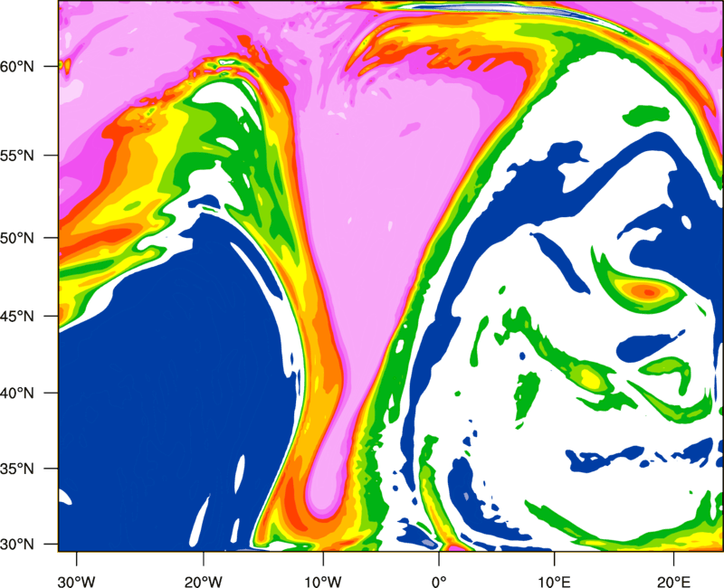
Task: Click the 20°W longitude label
Action: click(x=203, y=582)
